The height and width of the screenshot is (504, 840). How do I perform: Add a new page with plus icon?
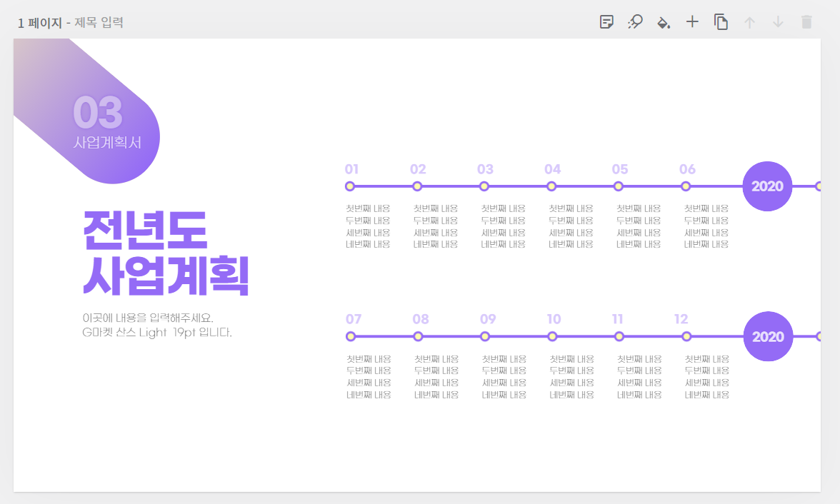pos(692,22)
